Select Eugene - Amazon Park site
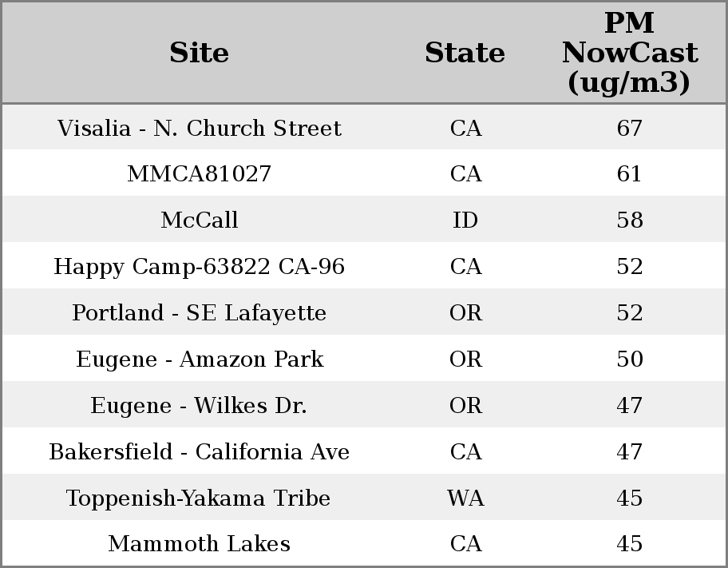This screenshot has width=728, height=568. pyautogui.click(x=199, y=359)
